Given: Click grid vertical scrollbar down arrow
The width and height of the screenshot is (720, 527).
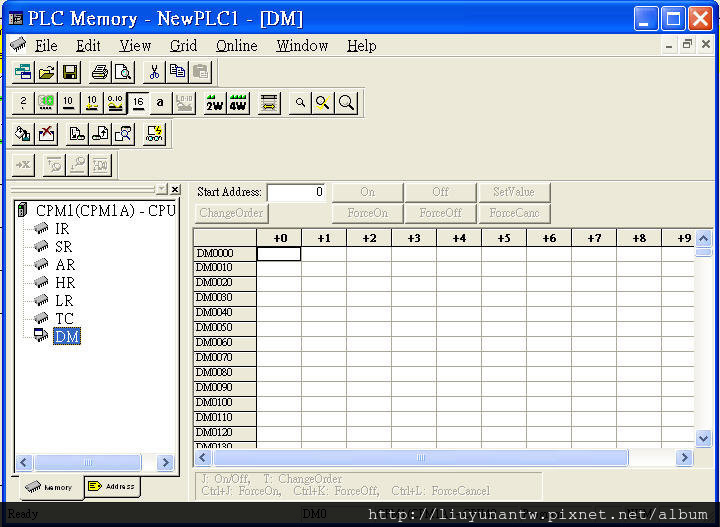Looking at the screenshot, I should pyautogui.click(x=703, y=438).
